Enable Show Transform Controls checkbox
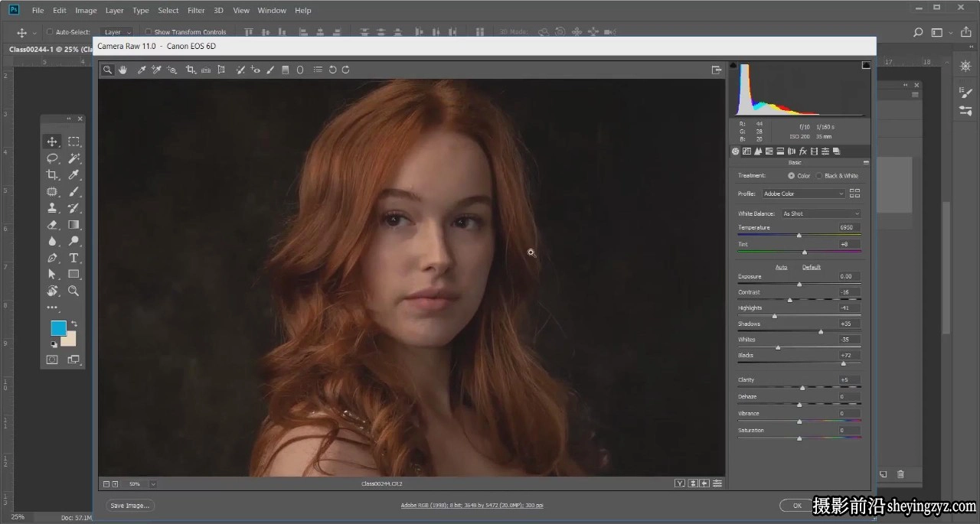 tap(149, 32)
